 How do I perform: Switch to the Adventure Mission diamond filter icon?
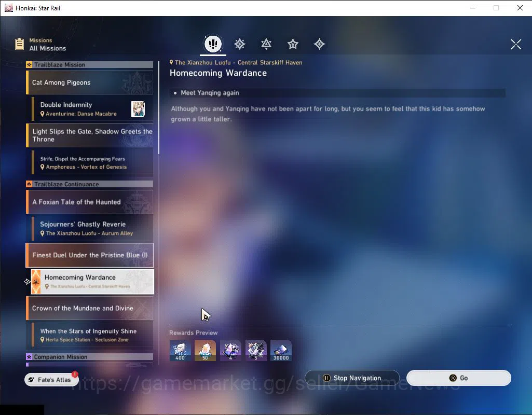pyautogui.click(x=319, y=44)
